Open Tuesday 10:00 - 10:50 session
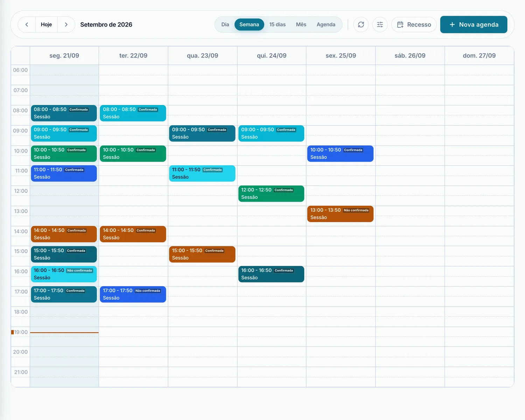525x420 pixels. (x=133, y=154)
